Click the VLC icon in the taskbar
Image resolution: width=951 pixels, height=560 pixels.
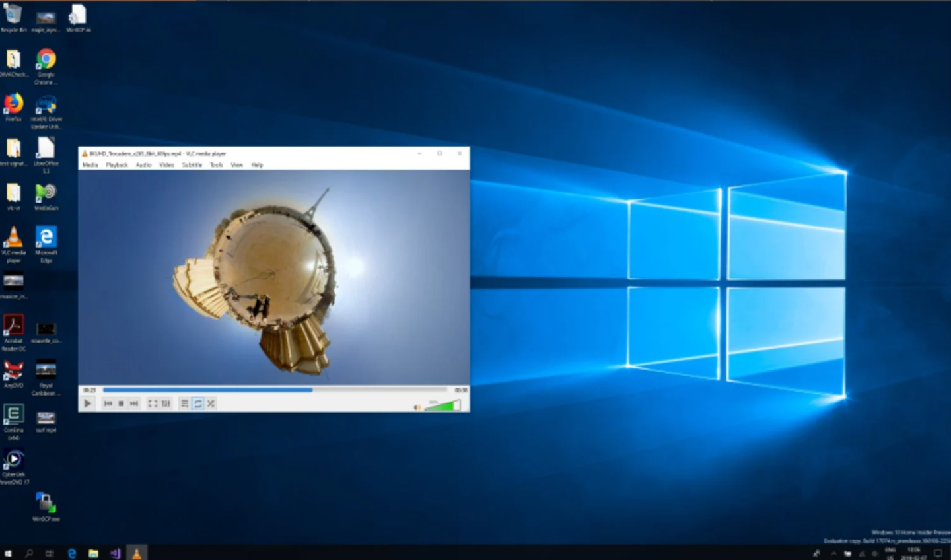(x=137, y=553)
